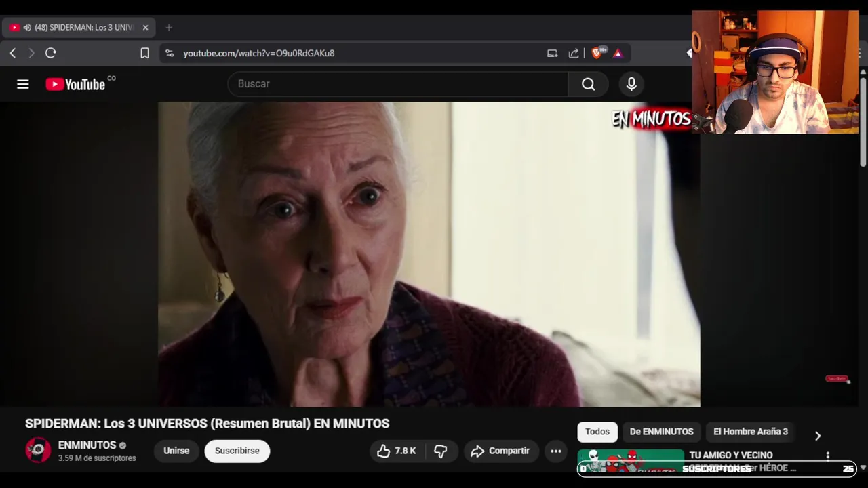
Task: Select the El Hombre Araña 3 chip
Action: [751, 432]
